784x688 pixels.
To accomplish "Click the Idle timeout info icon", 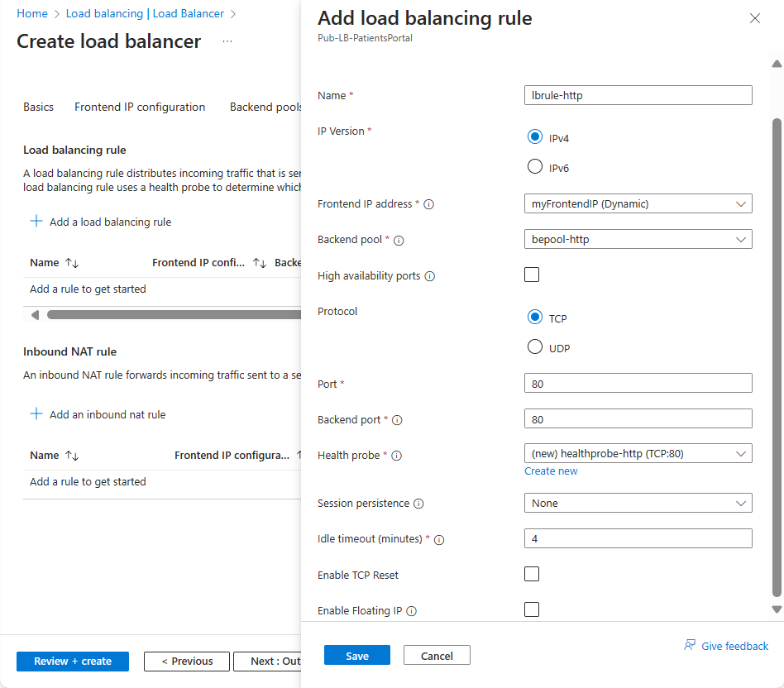I will pos(439,539).
